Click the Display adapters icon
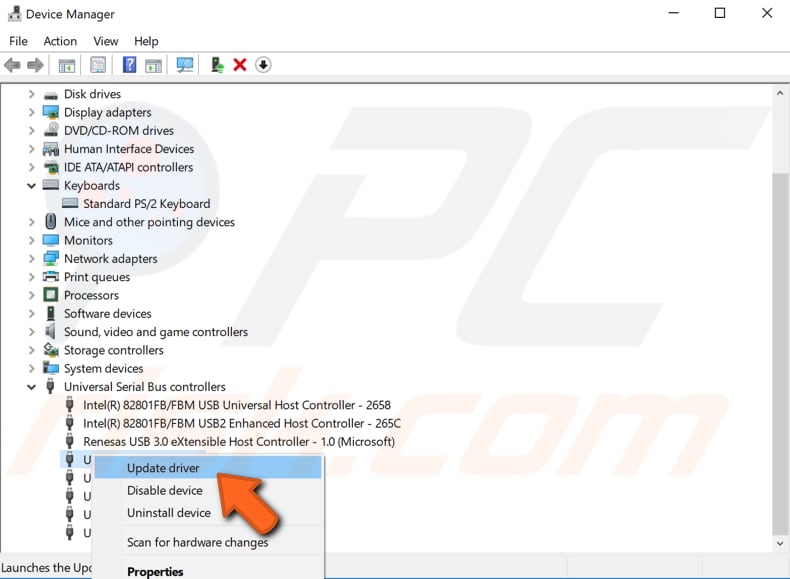Image resolution: width=790 pixels, height=579 pixels. point(51,112)
